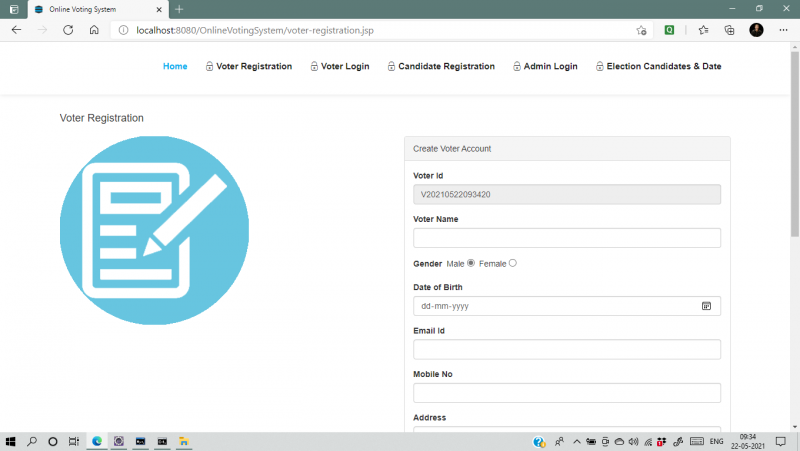The height and width of the screenshot is (451, 800).
Task: Open a new browser tab
Action: point(179,9)
